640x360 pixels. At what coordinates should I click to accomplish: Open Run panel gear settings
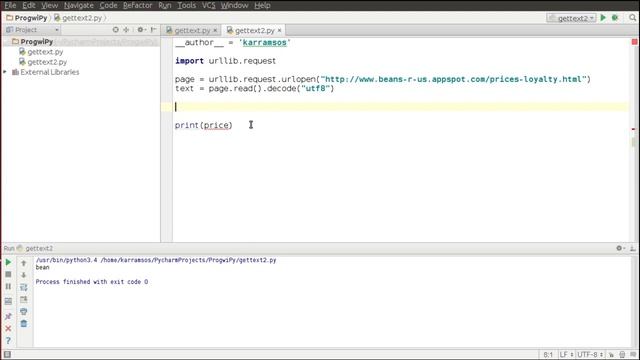click(x=620, y=248)
